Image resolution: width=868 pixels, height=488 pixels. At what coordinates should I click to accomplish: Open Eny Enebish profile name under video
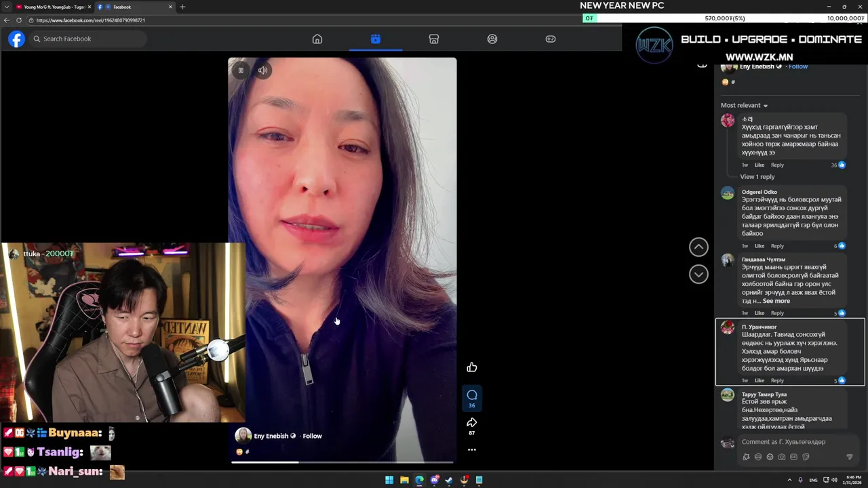point(271,436)
